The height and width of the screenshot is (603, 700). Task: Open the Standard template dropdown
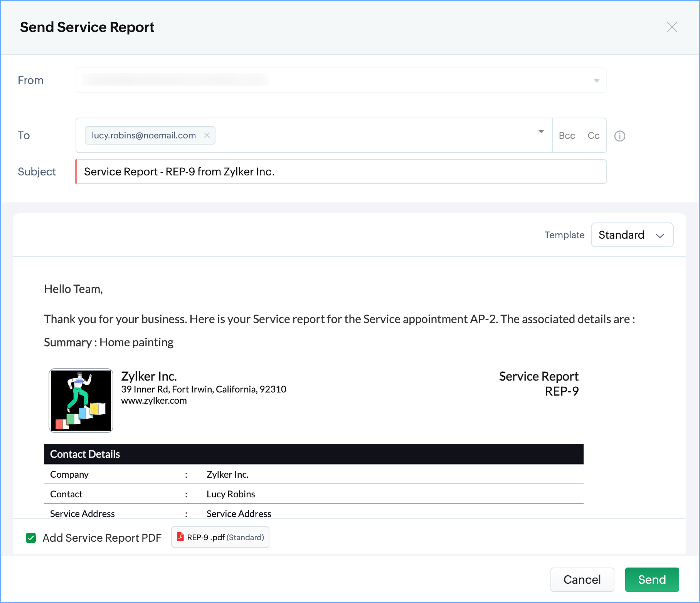(632, 235)
